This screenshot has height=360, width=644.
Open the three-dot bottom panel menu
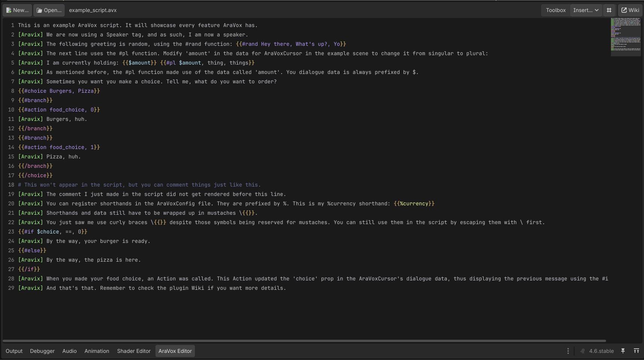coord(568,351)
